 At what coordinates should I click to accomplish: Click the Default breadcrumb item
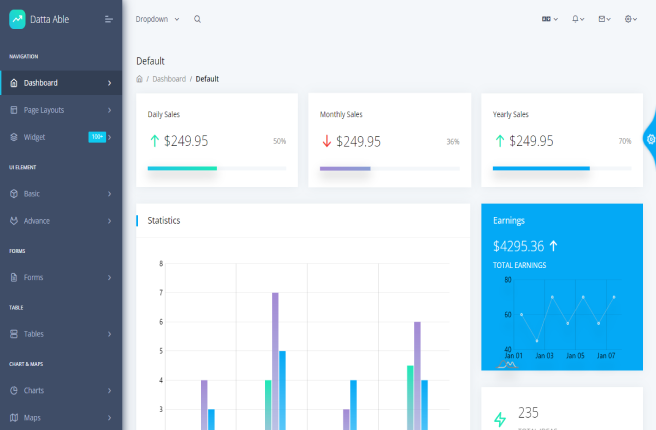click(207, 79)
